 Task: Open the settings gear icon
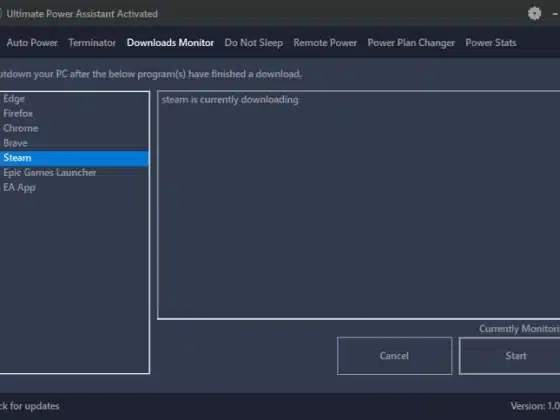click(534, 14)
